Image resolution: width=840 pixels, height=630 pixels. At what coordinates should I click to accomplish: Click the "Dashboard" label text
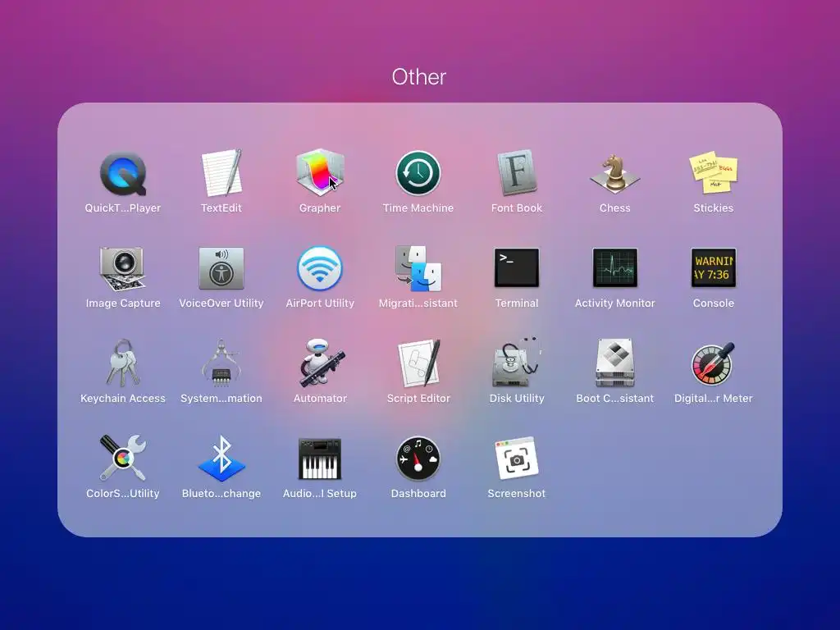click(418, 493)
